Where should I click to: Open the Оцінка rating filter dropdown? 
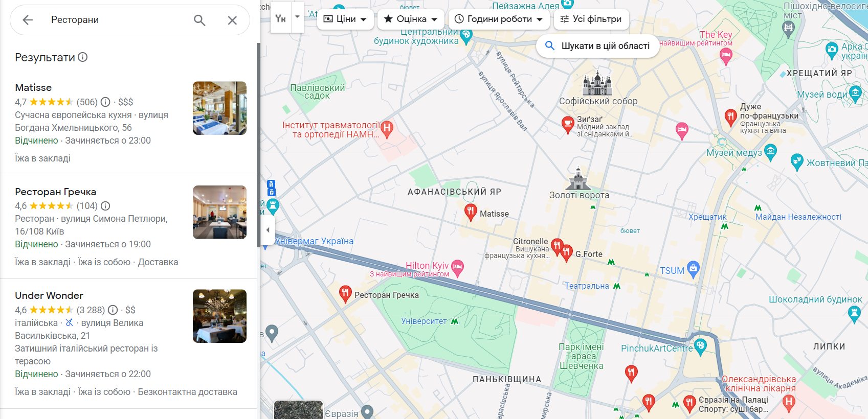[411, 19]
